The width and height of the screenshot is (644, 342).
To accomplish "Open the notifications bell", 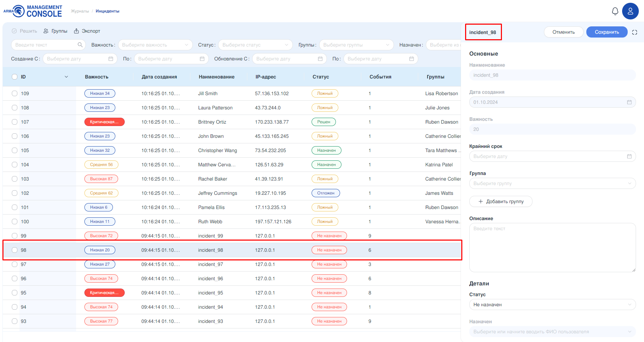I will [615, 11].
